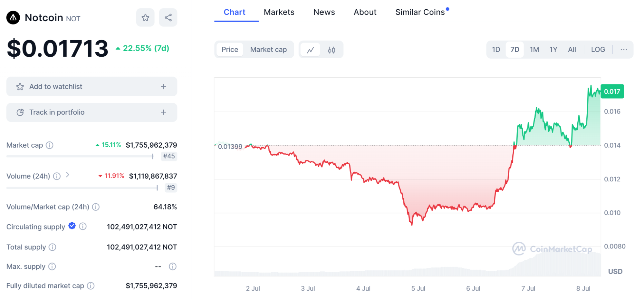The width and height of the screenshot is (644, 299).
Task: Select the 1D time range
Action: click(x=496, y=50)
